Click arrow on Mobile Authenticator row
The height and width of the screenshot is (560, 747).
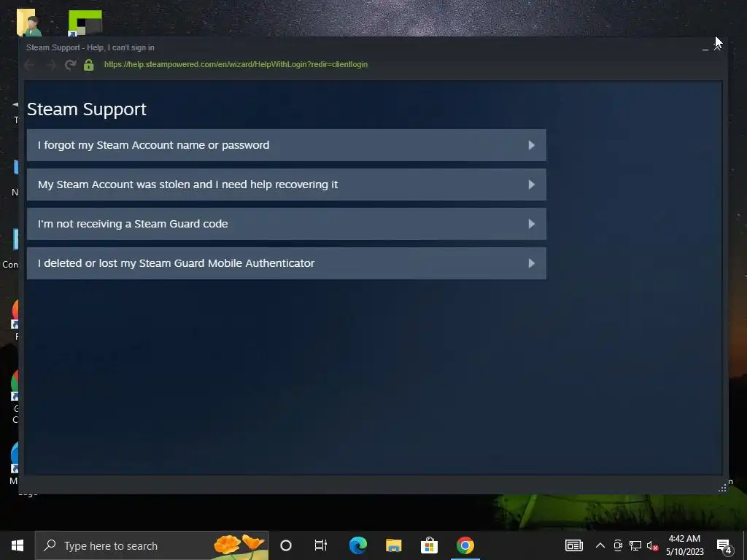tap(532, 263)
